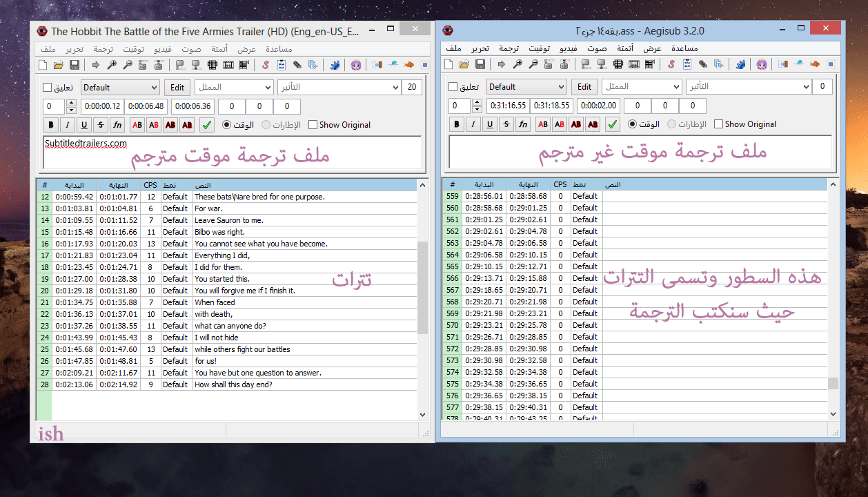Open Styles Manager in Aegisub 3.2.0 window

point(671,64)
